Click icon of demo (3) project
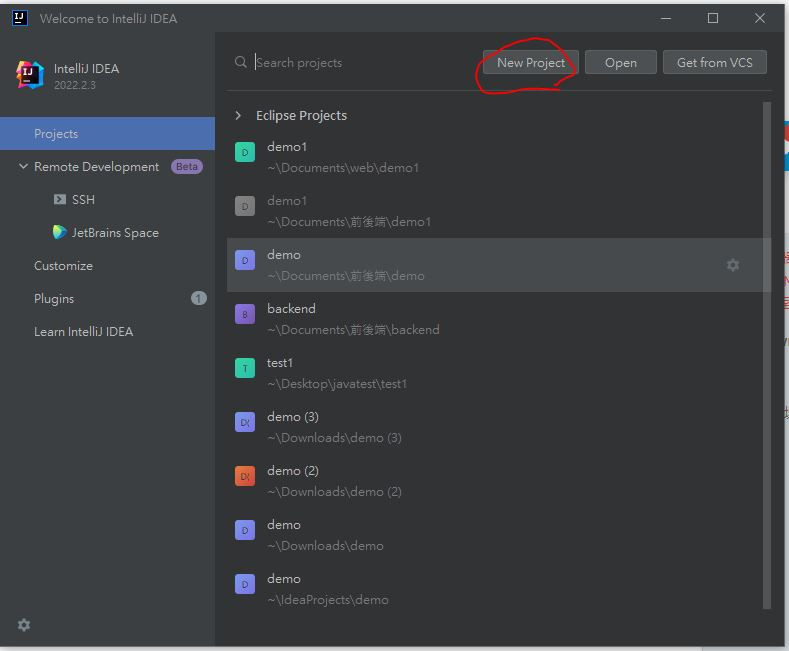Screen dimensions: 789x651 pyautogui.click(x=245, y=422)
